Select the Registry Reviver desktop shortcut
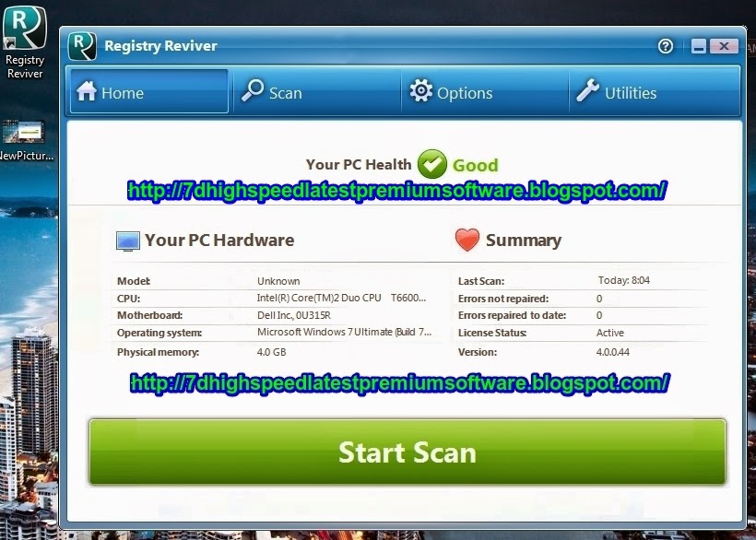 tap(25, 41)
